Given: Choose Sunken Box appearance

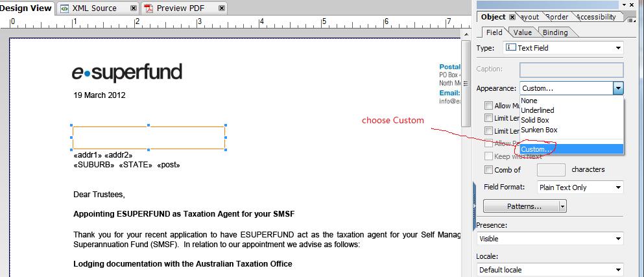Looking at the screenshot, I should (572, 130).
